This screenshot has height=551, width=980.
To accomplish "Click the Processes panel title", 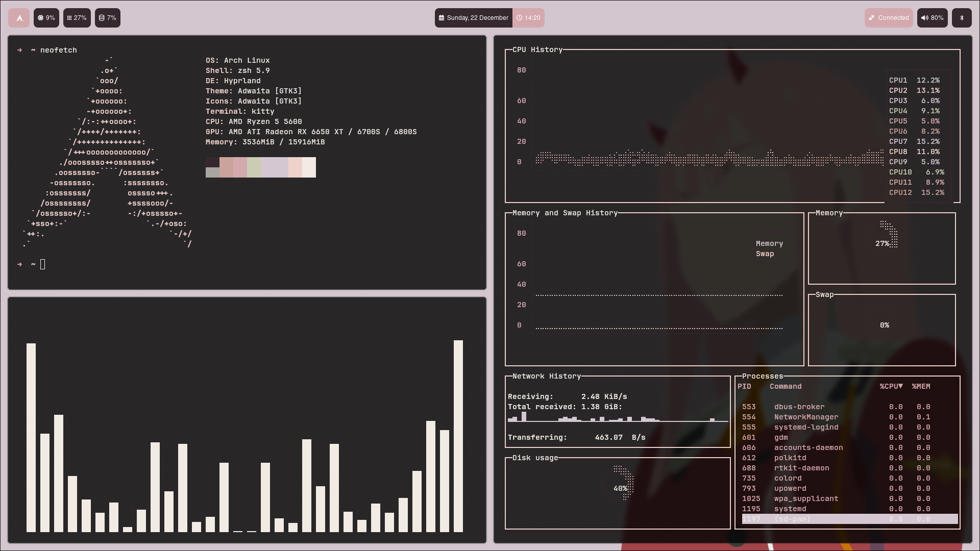I will tap(763, 377).
